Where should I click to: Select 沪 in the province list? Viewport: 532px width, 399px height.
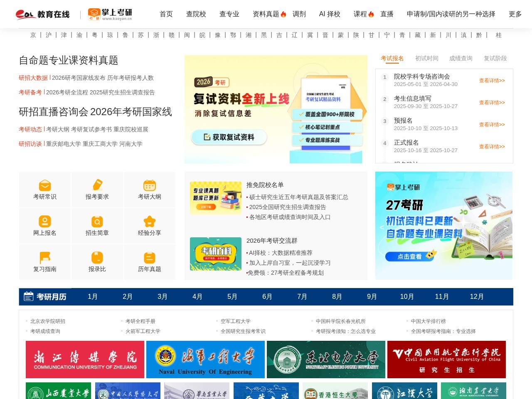(x=49, y=35)
